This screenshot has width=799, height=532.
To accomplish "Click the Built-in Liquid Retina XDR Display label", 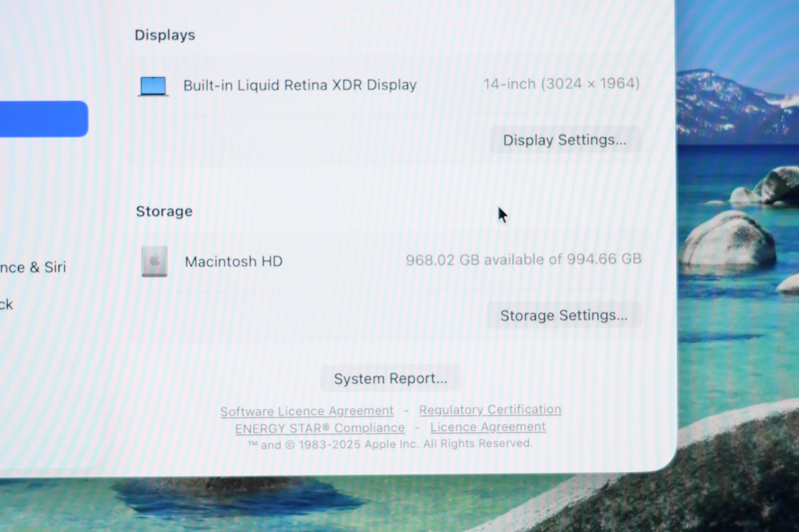I will pyautogui.click(x=300, y=85).
